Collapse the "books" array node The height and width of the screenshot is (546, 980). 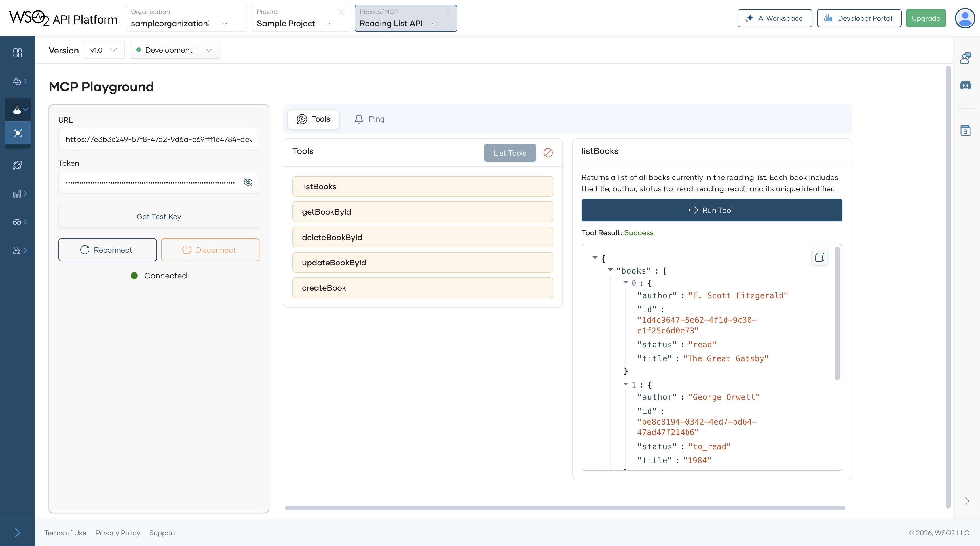click(610, 270)
